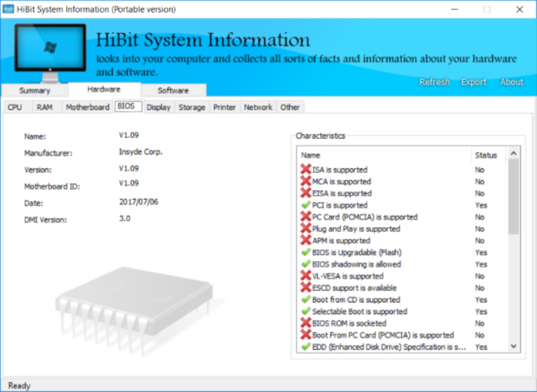Open the Display sub-tab
The image size is (537, 392).
(158, 107)
